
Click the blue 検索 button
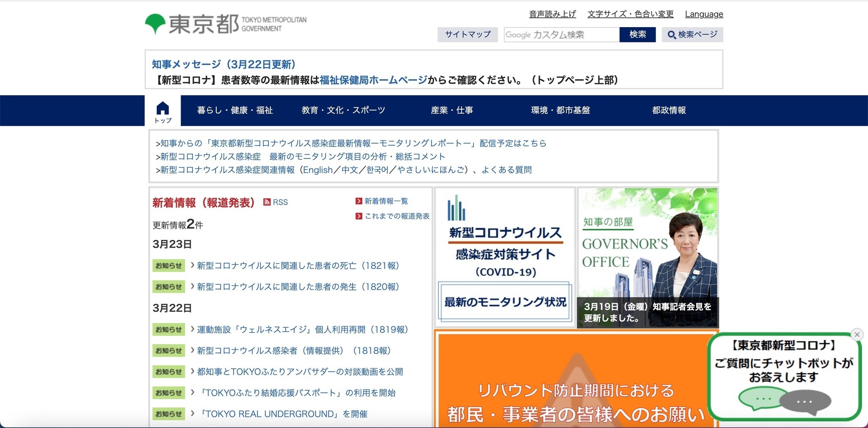pyautogui.click(x=637, y=34)
